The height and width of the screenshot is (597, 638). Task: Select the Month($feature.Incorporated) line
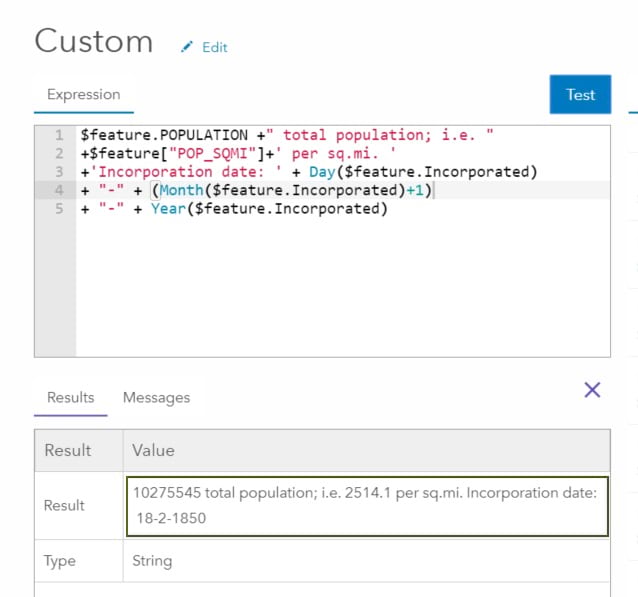point(258,190)
